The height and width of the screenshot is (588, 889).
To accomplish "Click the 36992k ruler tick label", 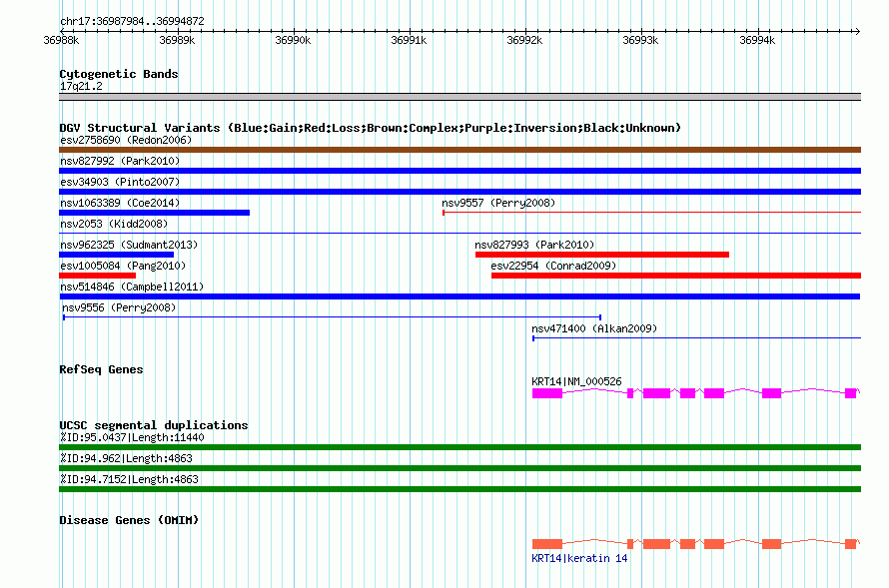I will (524, 40).
